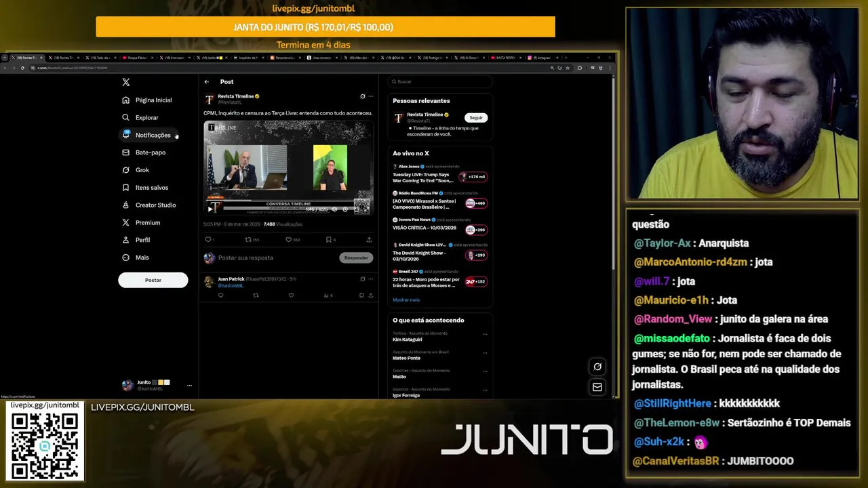The width and height of the screenshot is (868, 488).
Task: Open video settings gear
Action: pyautogui.click(x=345, y=209)
